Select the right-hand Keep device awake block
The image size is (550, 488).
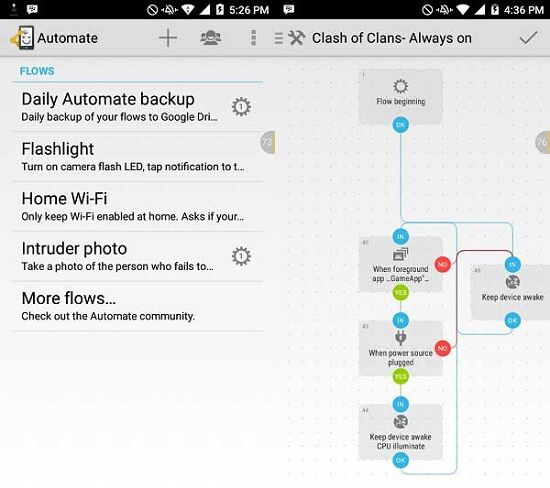tap(510, 293)
